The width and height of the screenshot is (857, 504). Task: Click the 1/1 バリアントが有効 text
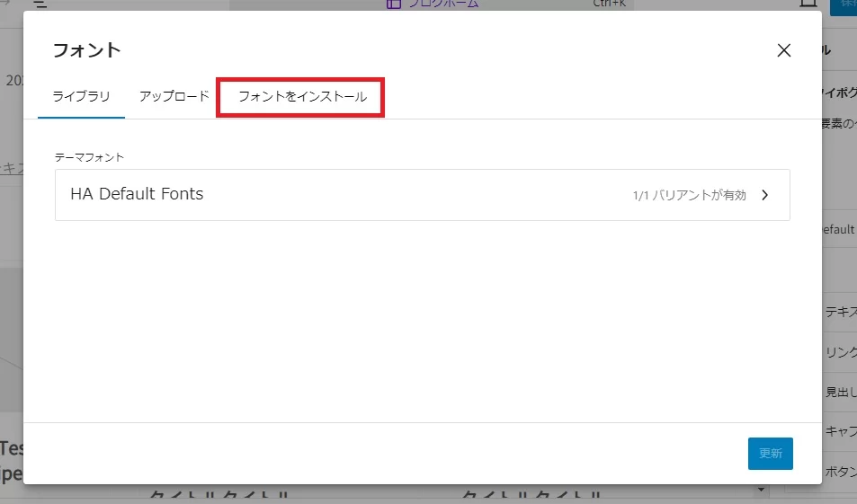pos(689,195)
